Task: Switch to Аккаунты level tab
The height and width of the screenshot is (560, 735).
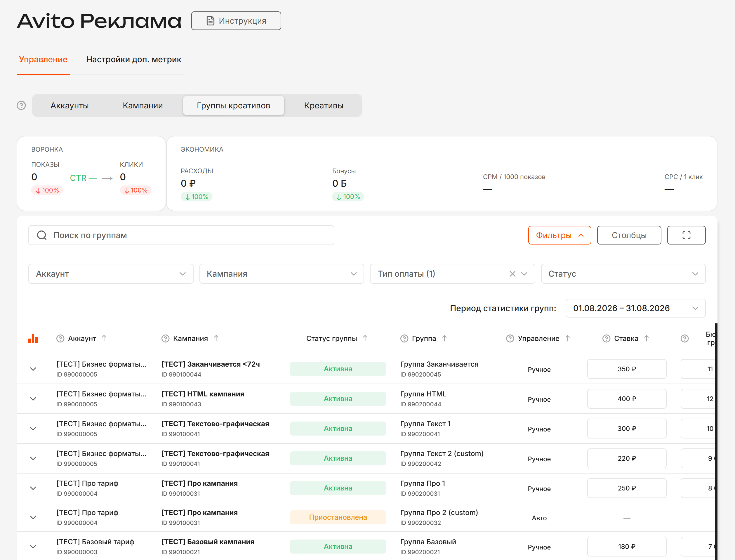Action: coord(69,106)
